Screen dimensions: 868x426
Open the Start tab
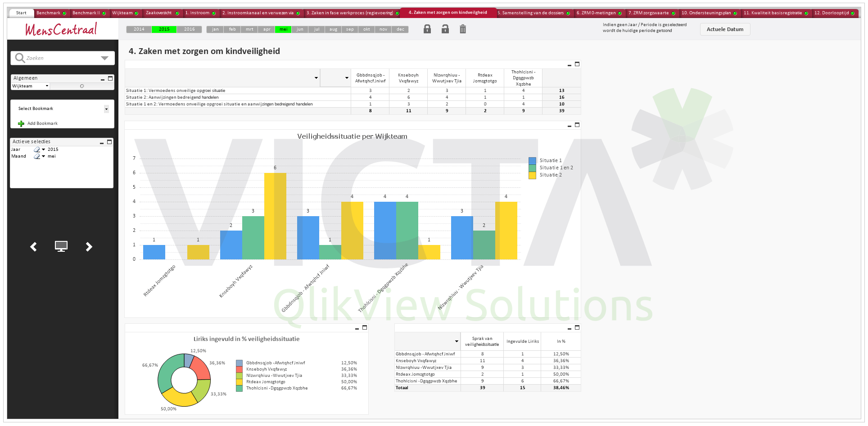(x=21, y=13)
